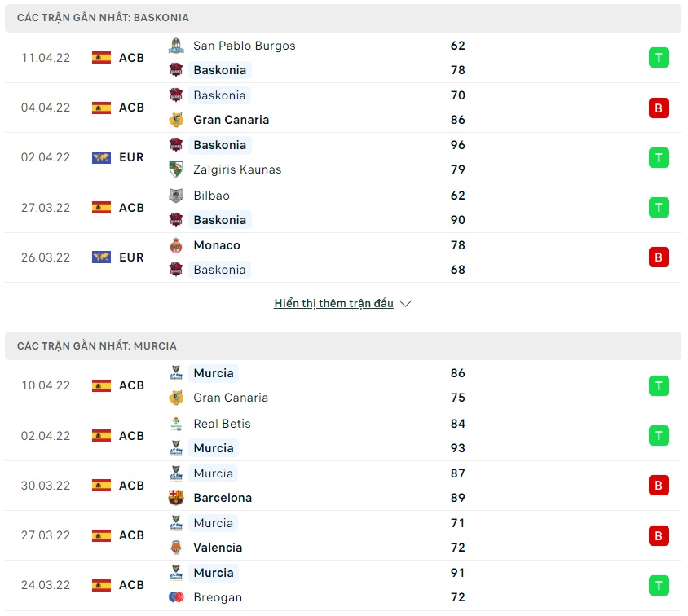Click the red B badge for Baskonia–Gran Canaria
Image resolution: width=688 pixels, height=616 pixels.
(x=659, y=108)
